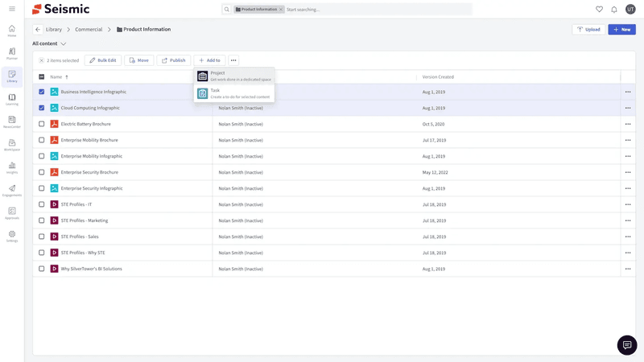Screen dimensions: 644x362
Task: Check Enterprise Mobility Brochure
Action: pos(42,140)
